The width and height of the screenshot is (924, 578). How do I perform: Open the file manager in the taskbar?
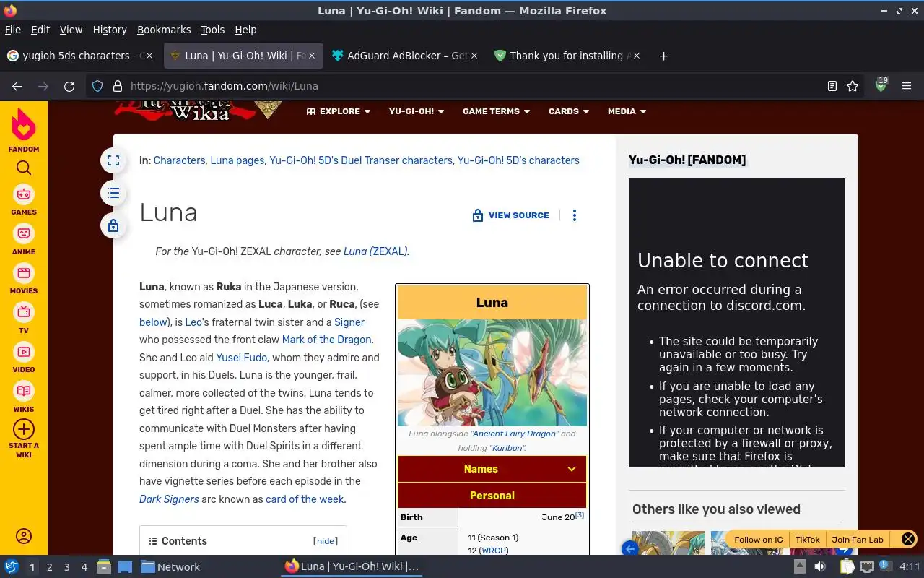(x=103, y=566)
